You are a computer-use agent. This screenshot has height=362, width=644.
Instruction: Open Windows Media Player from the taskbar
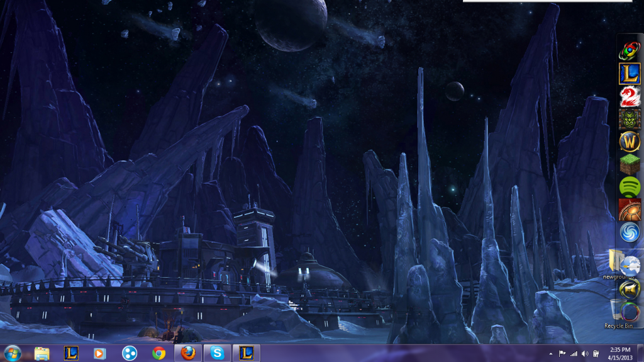click(99, 353)
